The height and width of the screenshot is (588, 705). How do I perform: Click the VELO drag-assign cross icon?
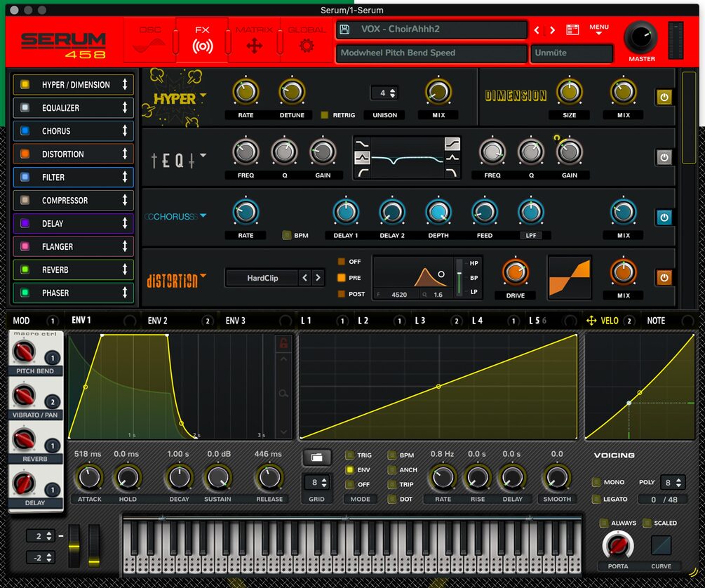[591, 321]
